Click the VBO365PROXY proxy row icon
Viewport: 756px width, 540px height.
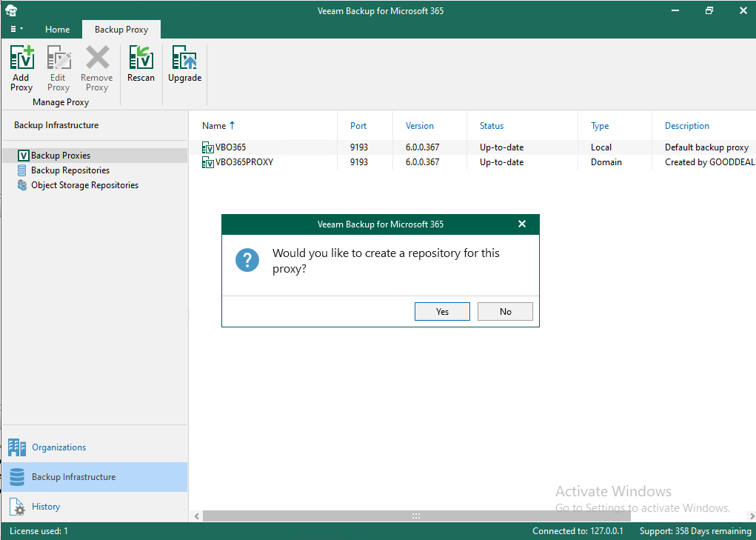208,163
